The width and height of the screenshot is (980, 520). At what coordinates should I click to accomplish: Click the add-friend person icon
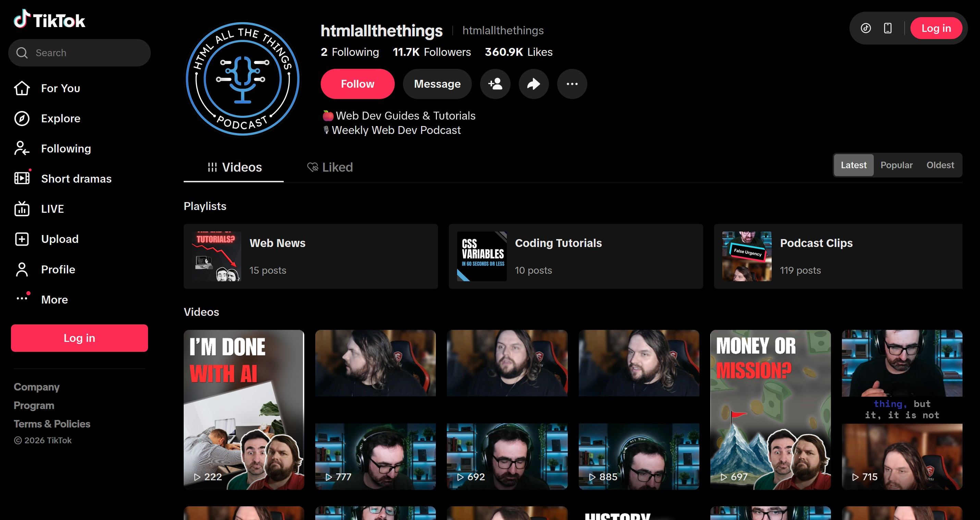(495, 84)
